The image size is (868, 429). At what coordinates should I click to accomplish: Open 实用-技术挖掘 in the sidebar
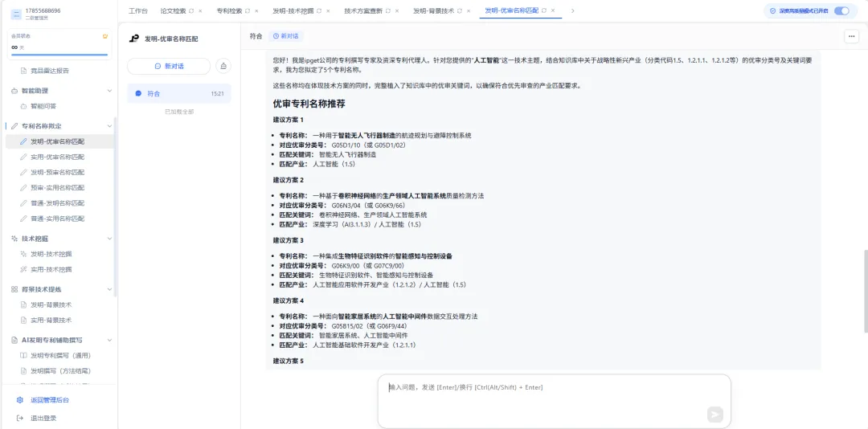click(51, 270)
